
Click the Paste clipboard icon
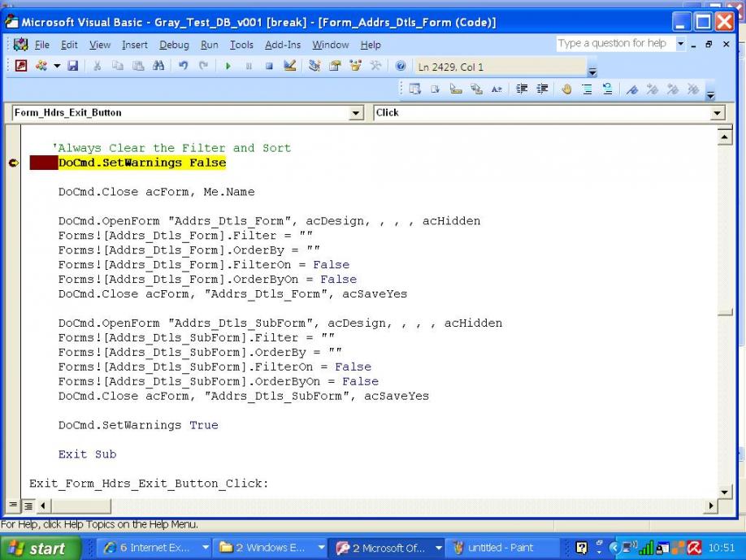138,66
